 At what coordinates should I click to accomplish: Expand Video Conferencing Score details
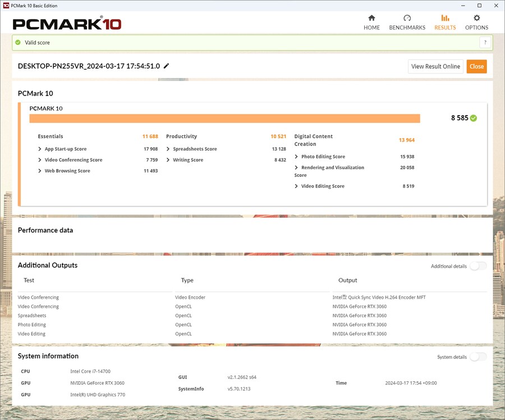(x=40, y=160)
